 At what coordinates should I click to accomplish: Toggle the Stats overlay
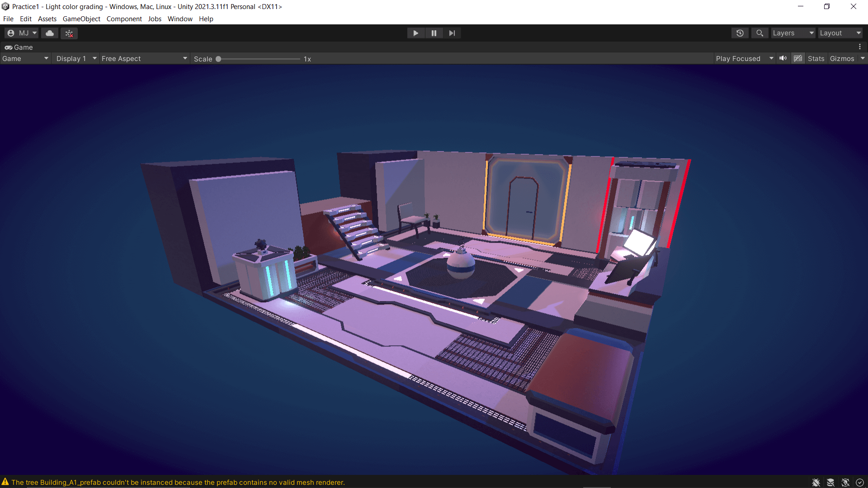(x=816, y=59)
